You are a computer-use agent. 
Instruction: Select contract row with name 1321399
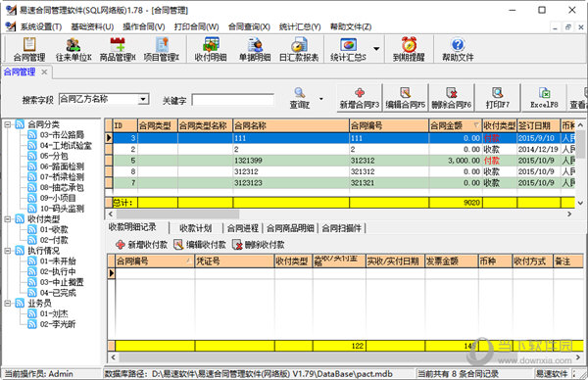[x=344, y=161]
